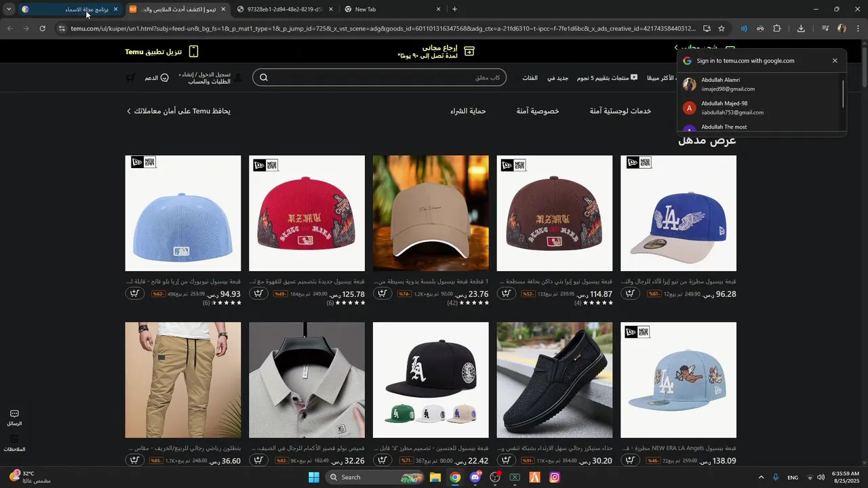868x488 pixels.
Task: Open the خصوصية آمنة privacy link
Action: (538, 111)
